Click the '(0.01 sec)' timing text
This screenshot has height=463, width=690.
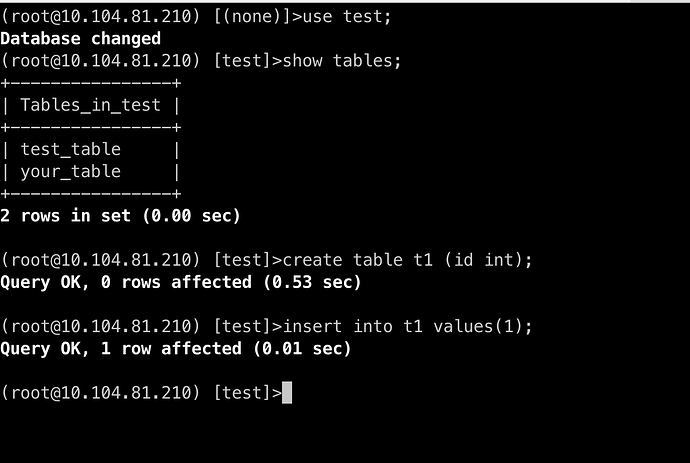302,349
